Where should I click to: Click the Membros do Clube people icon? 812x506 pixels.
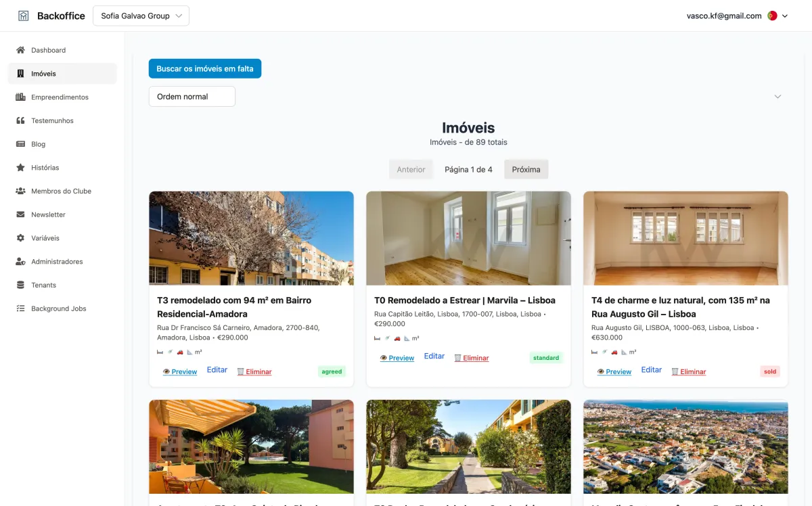[20, 191]
